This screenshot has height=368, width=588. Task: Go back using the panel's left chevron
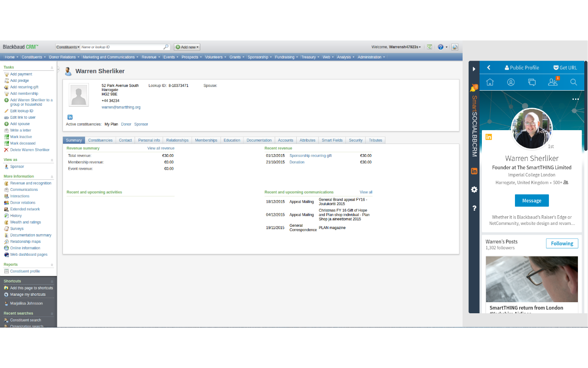click(489, 68)
